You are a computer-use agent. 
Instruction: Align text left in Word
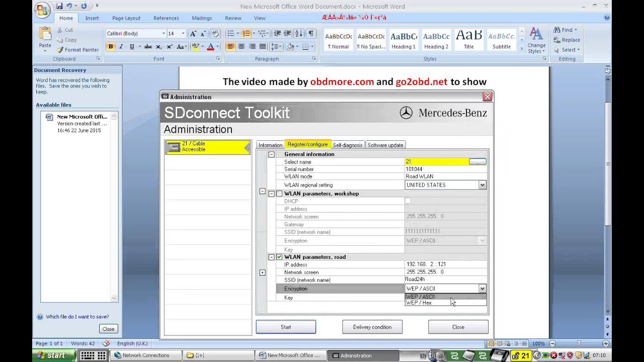coord(230,47)
